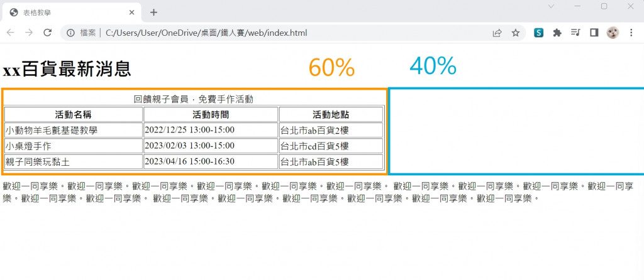Viewport: 644px width, 280px height.
Task: Click the 活動地點 column header
Action: (331, 114)
